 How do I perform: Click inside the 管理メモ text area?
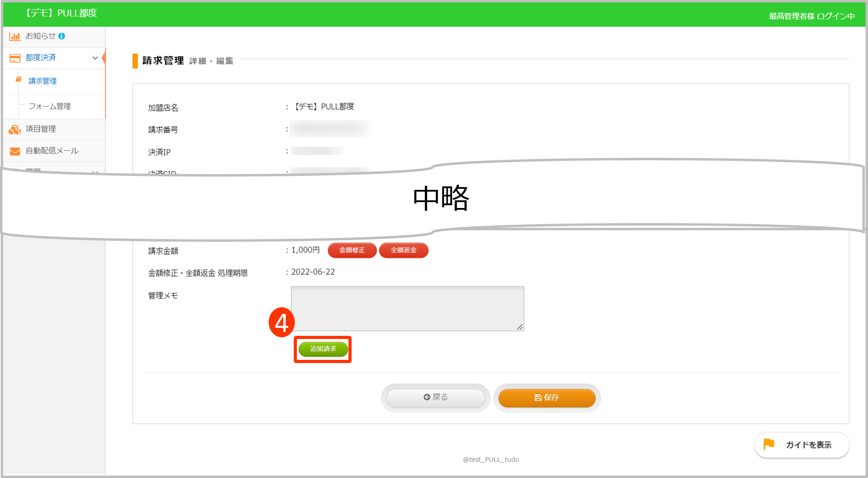(407, 308)
